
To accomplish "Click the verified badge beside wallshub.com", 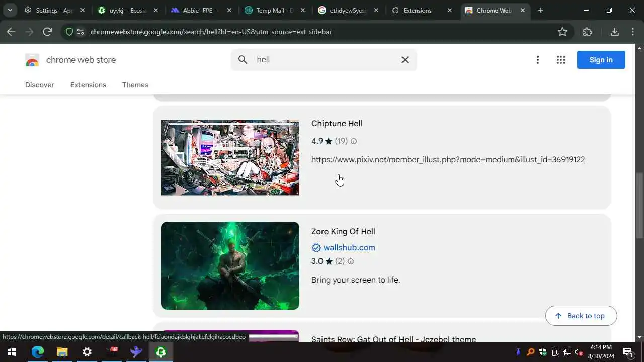I will pos(316,248).
